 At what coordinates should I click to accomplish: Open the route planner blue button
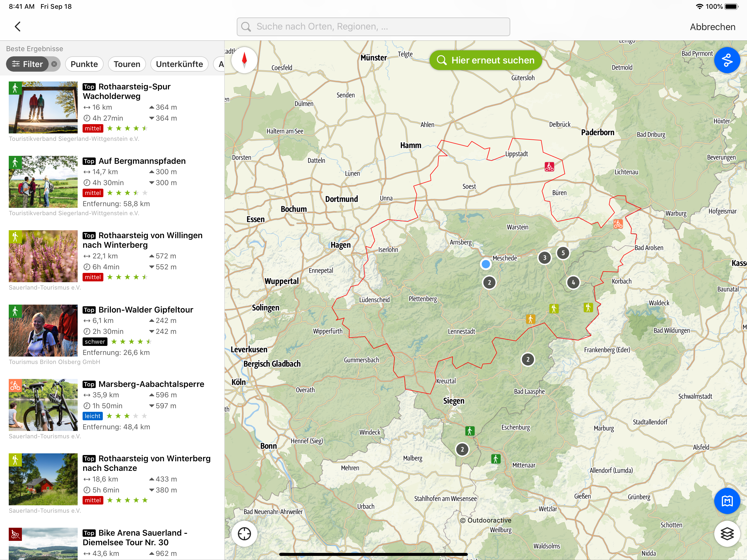(x=727, y=60)
